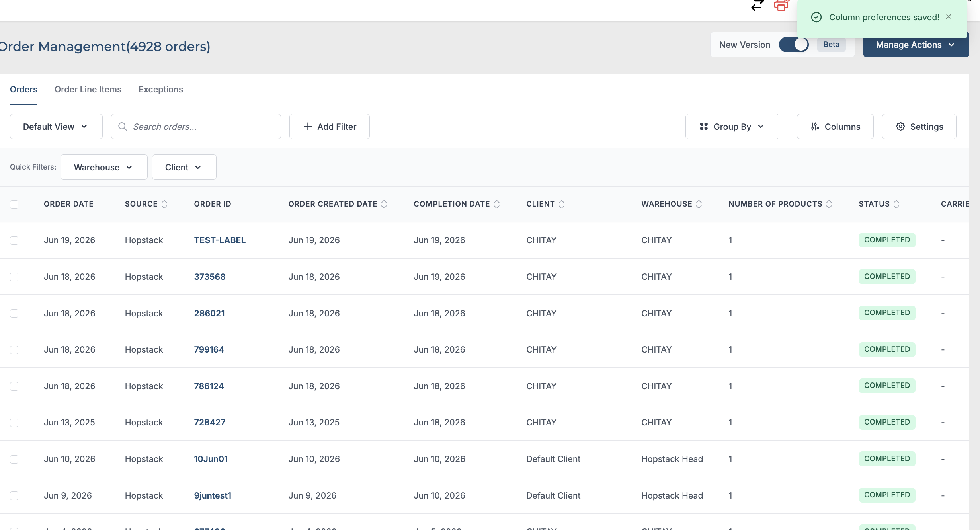Toggle the New Version switch
980x530 pixels.
pyautogui.click(x=794, y=45)
